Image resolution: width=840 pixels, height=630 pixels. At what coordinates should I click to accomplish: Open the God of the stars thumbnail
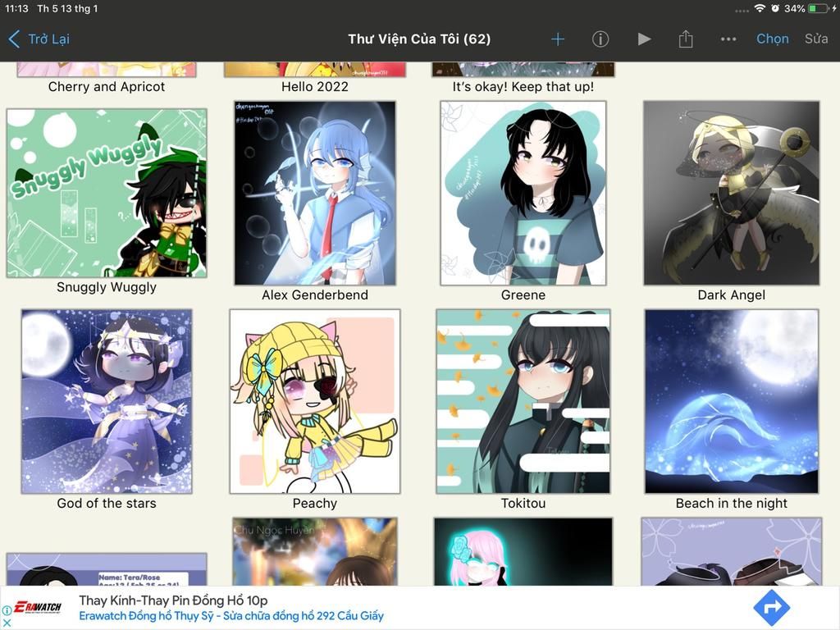107,401
